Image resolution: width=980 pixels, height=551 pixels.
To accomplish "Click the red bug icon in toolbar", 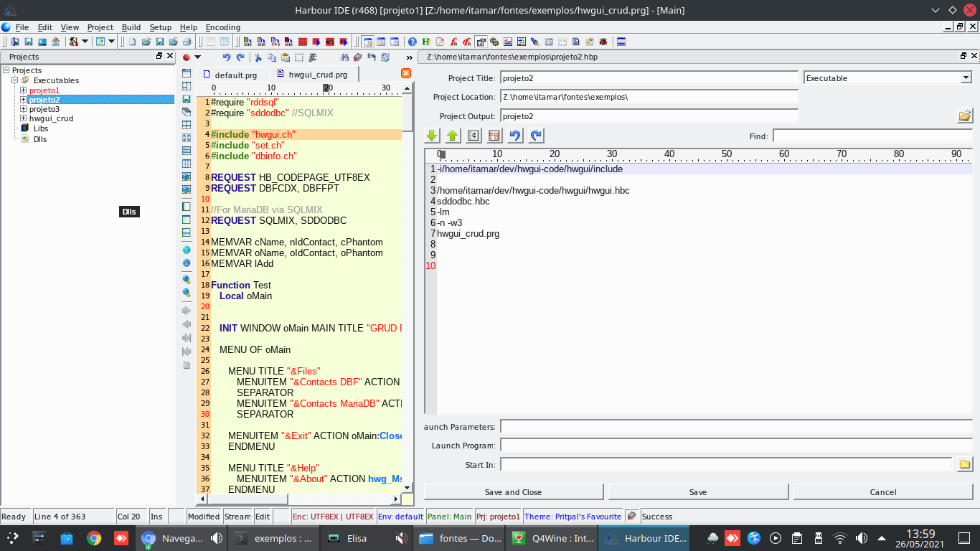I will (603, 42).
